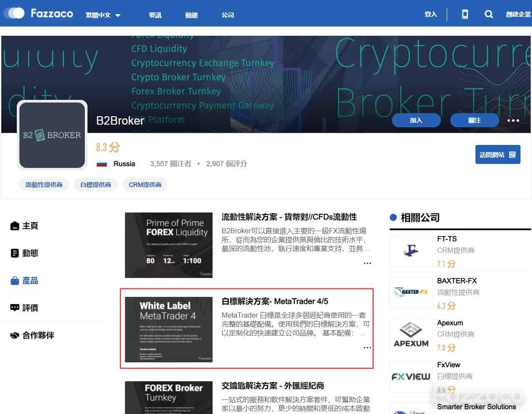
Task: Click the 訪問網站 button
Action: [x=498, y=155]
